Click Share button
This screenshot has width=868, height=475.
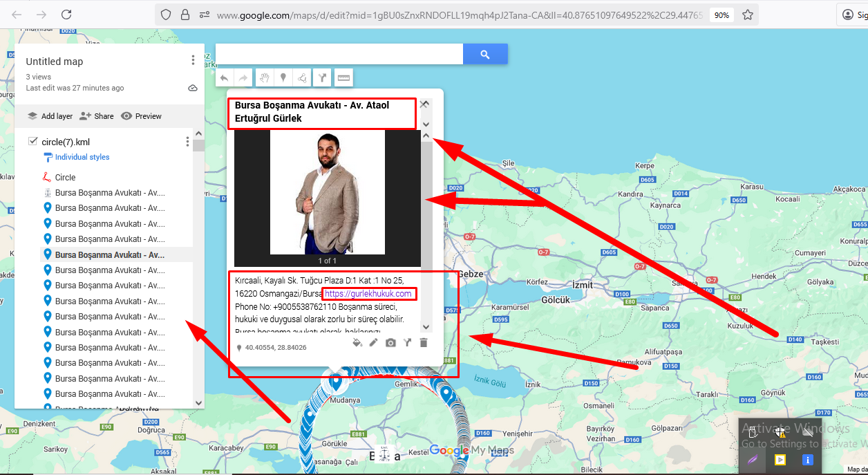click(97, 116)
